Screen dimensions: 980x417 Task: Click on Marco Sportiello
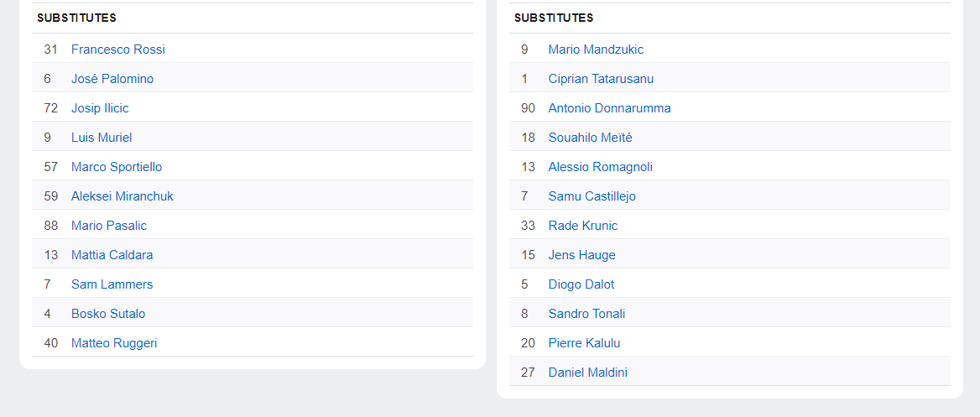click(117, 167)
